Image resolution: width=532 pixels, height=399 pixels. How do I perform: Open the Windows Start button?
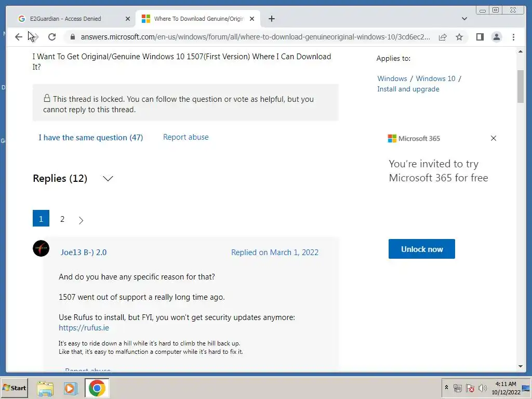click(x=14, y=388)
